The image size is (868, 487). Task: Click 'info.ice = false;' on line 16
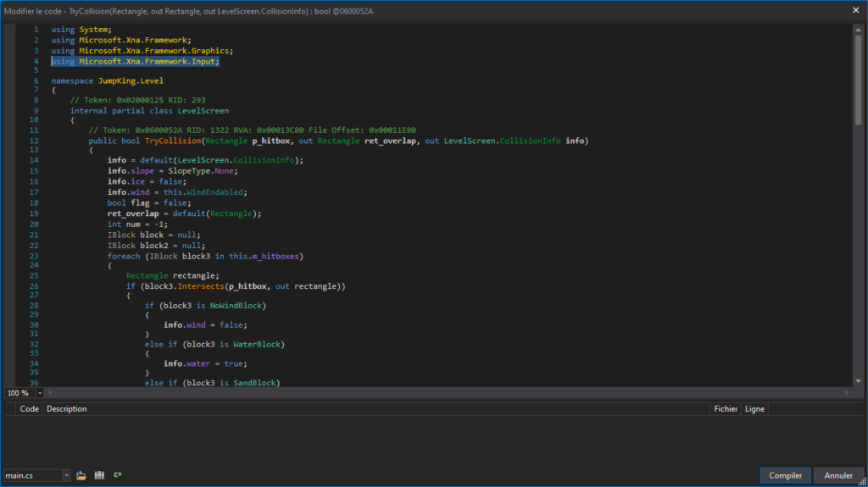[147, 181]
